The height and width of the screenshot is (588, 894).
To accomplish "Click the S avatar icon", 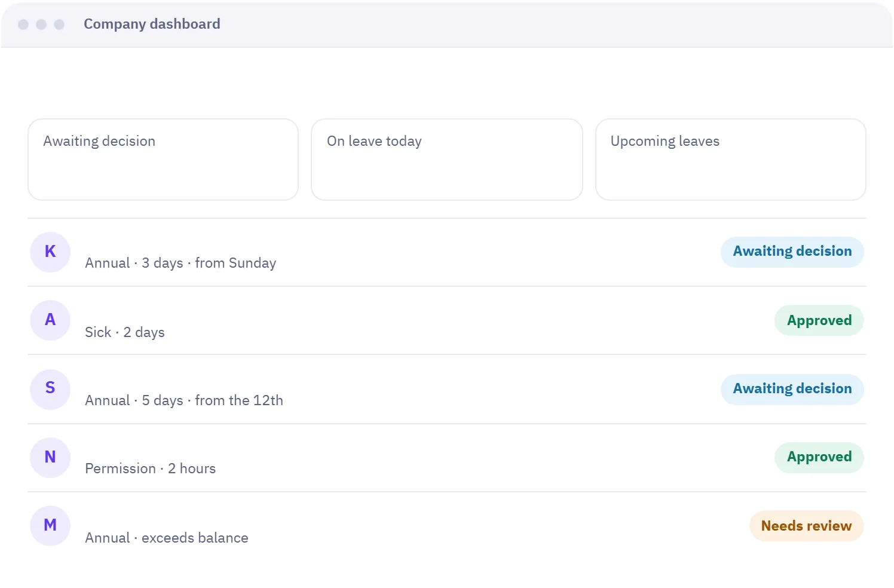I will click(x=50, y=389).
